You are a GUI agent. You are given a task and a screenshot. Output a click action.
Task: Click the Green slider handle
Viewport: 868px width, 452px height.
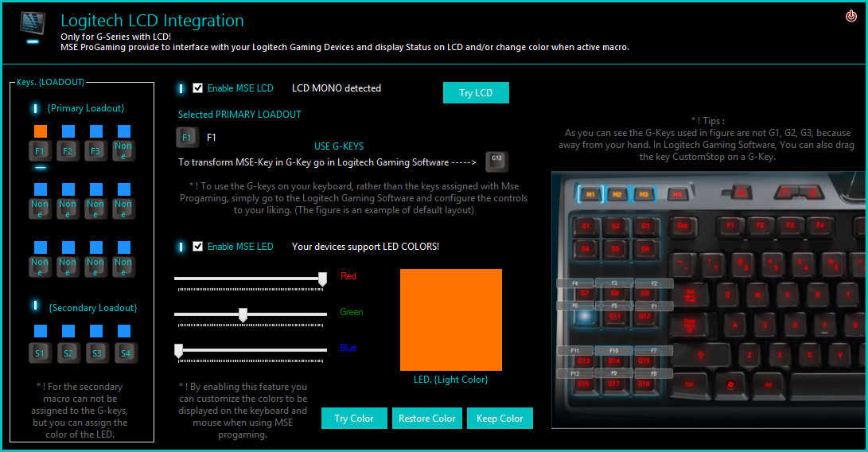coord(243,314)
